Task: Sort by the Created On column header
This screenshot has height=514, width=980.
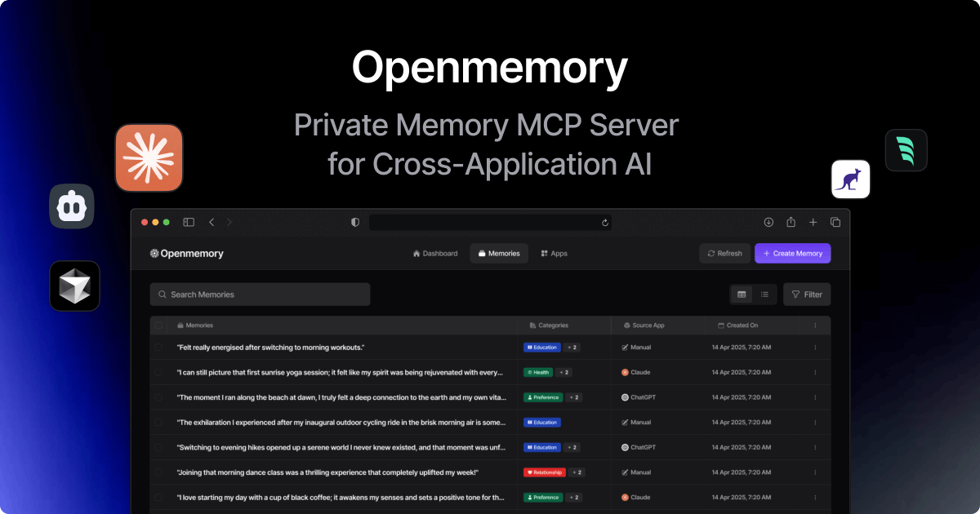Action: pyautogui.click(x=738, y=326)
